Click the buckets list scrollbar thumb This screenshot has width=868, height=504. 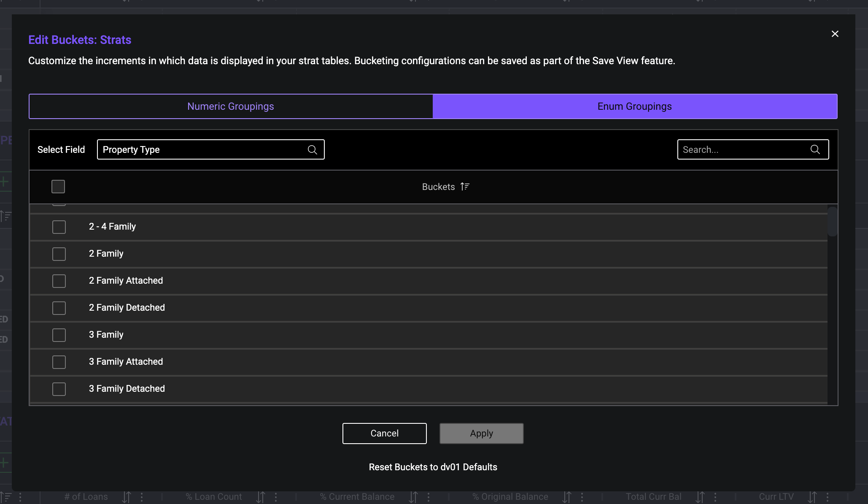(832, 222)
